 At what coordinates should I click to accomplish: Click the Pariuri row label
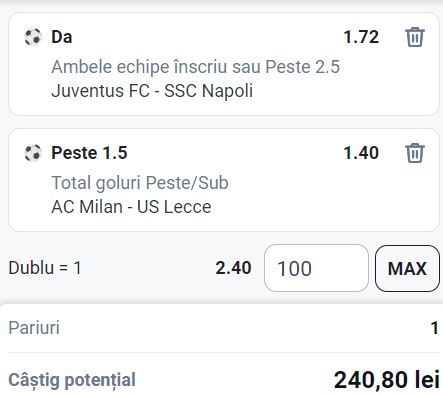coord(34,328)
